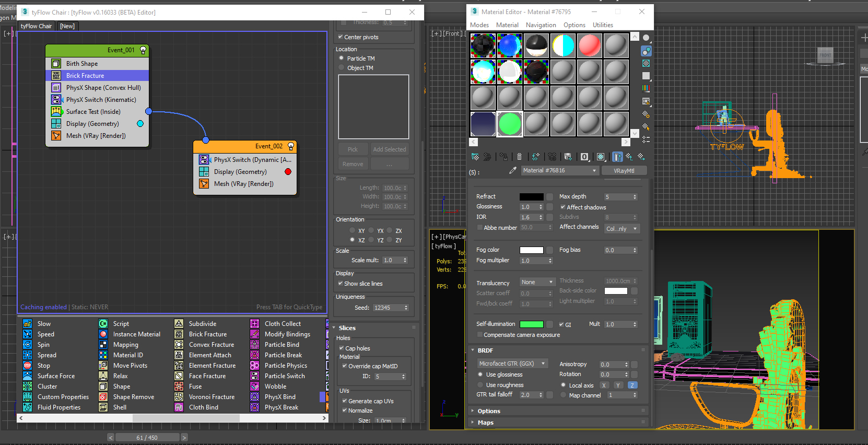Click Material ID Channel zero icon
Image resolution: width=868 pixels, height=445 pixels.
click(584, 157)
